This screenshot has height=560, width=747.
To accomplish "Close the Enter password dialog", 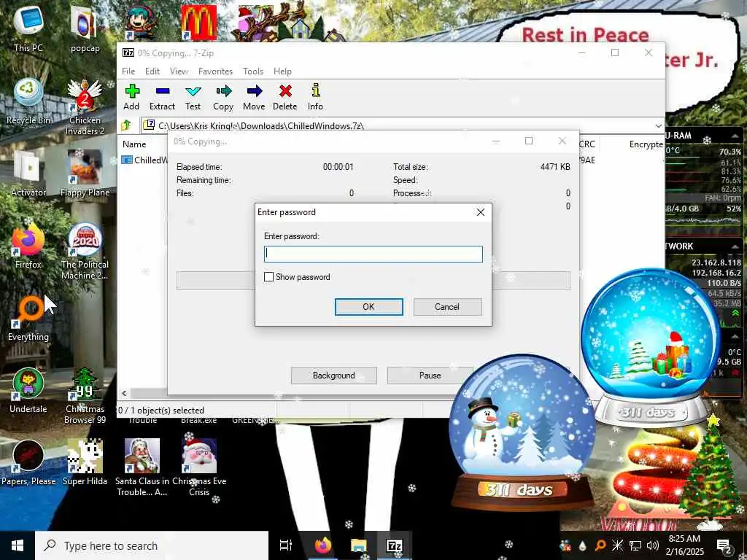I will (x=481, y=212).
